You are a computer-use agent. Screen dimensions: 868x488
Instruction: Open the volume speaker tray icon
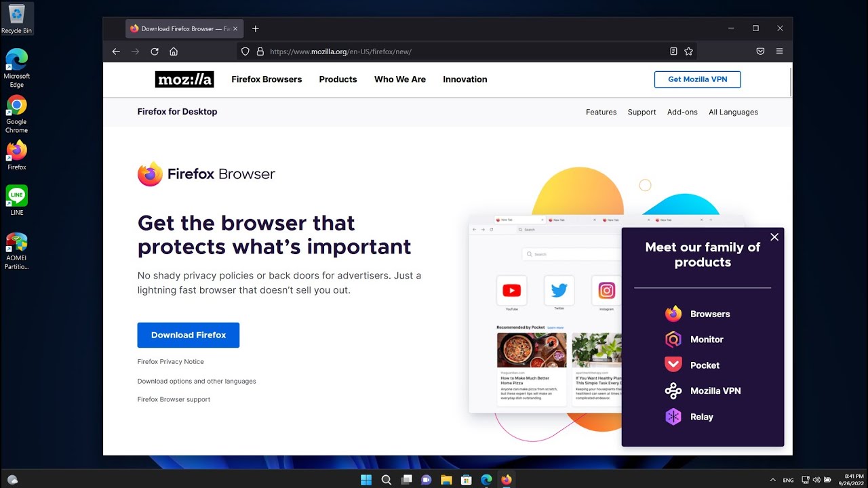click(x=816, y=480)
